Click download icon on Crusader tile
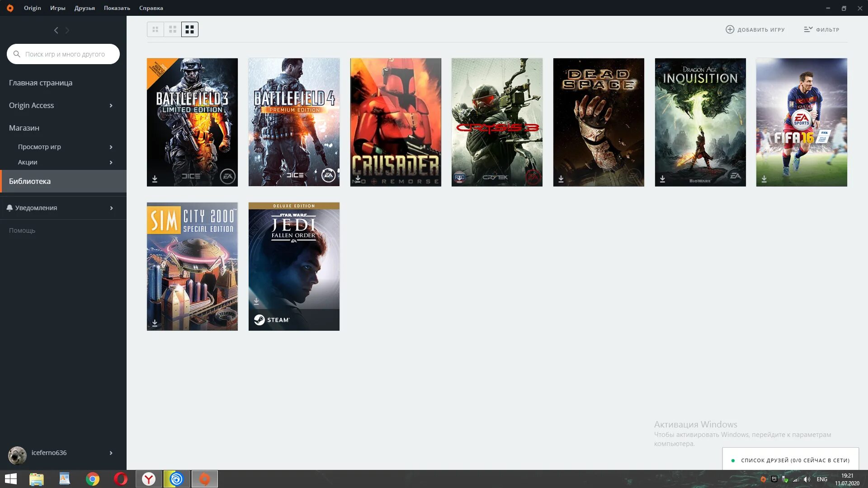 pyautogui.click(x=358, y=179)
